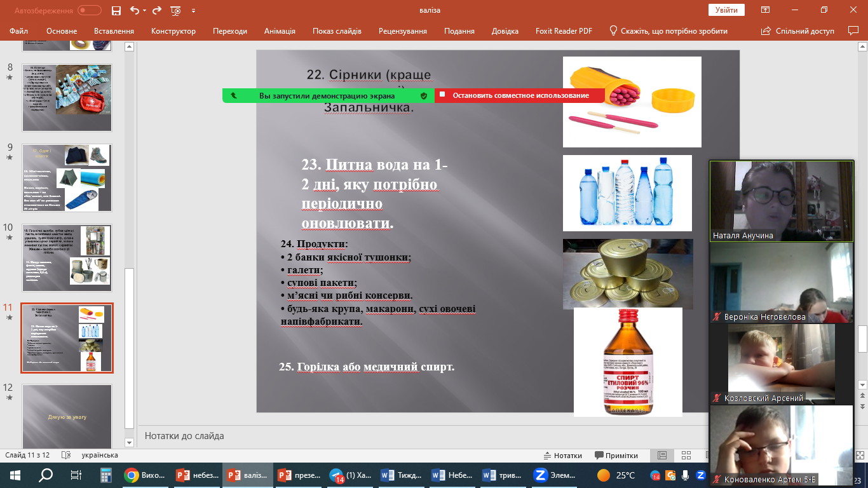This screenshot has height=488, width=868.
Task: Open the Переходи ribbon tab
Action: click(x=230, y=31)
